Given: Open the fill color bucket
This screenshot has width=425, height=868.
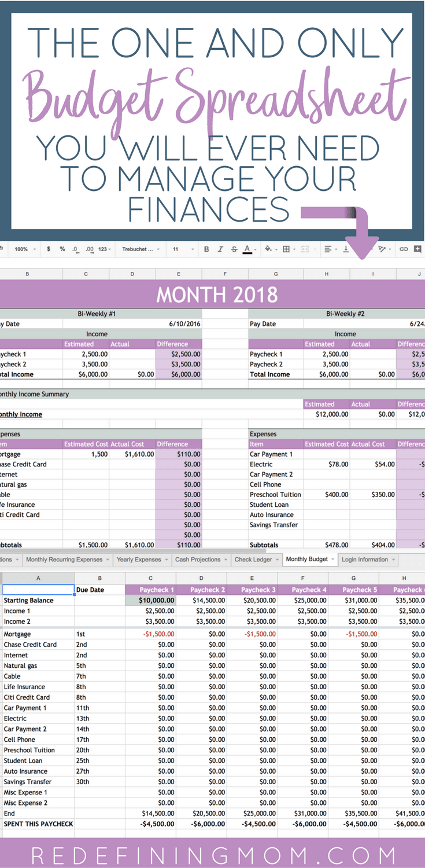Looking at the screenshot, I should point(268,249).
